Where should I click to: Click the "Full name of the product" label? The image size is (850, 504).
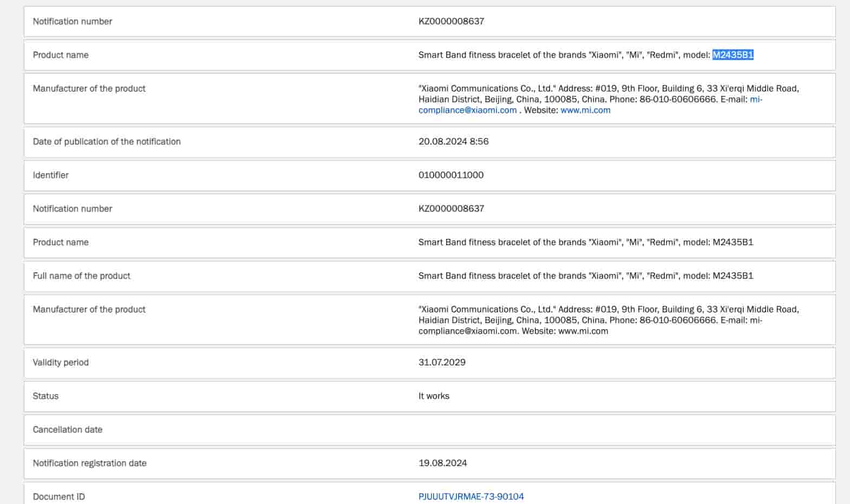[81, 276]
